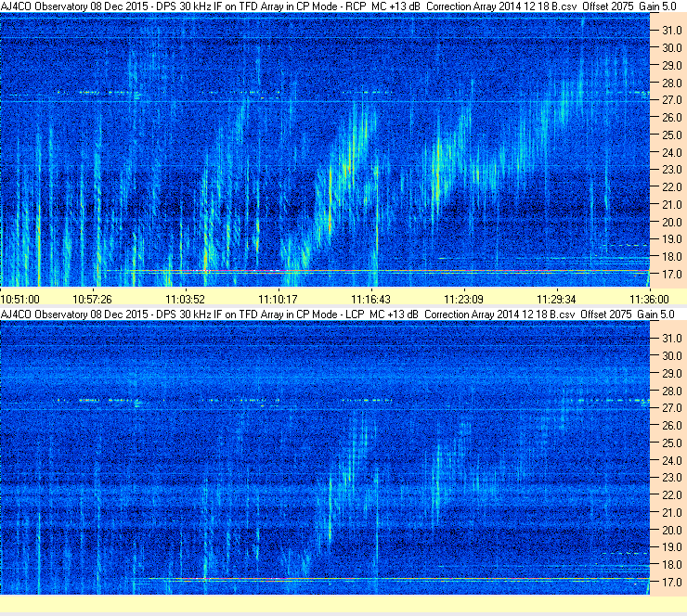Select the 11:10:17 time axis label
This screenshot has height=616, width=687.
(278, 299)
